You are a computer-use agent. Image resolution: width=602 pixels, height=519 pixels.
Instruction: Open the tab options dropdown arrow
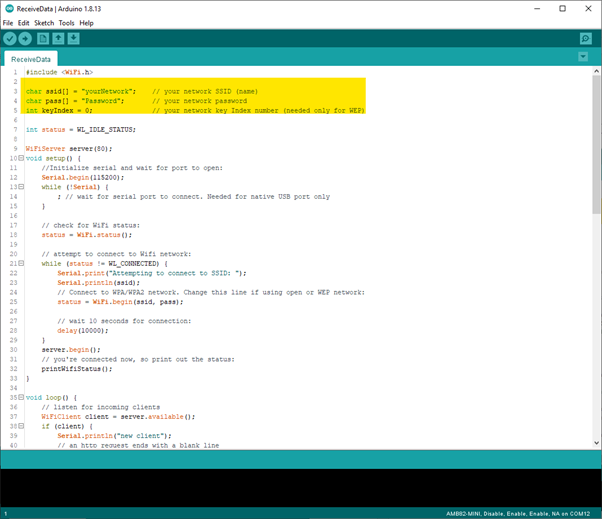[x=583, y=57]
